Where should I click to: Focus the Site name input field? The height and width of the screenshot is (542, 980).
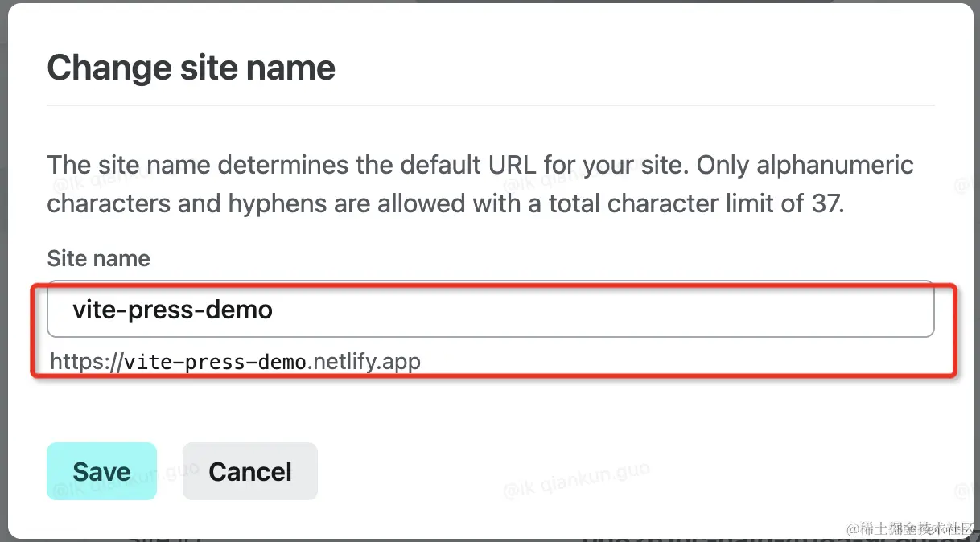click(x=491, y=309)
